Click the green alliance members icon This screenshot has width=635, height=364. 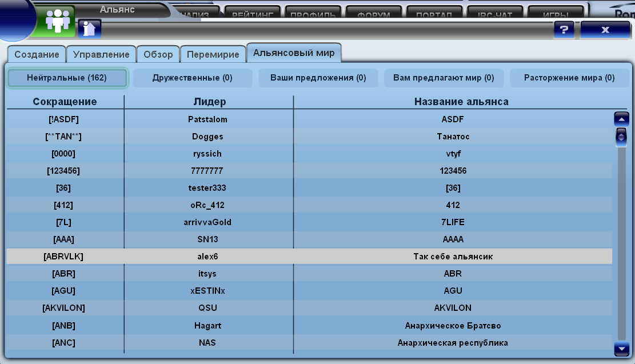click(x=57, y=22)
